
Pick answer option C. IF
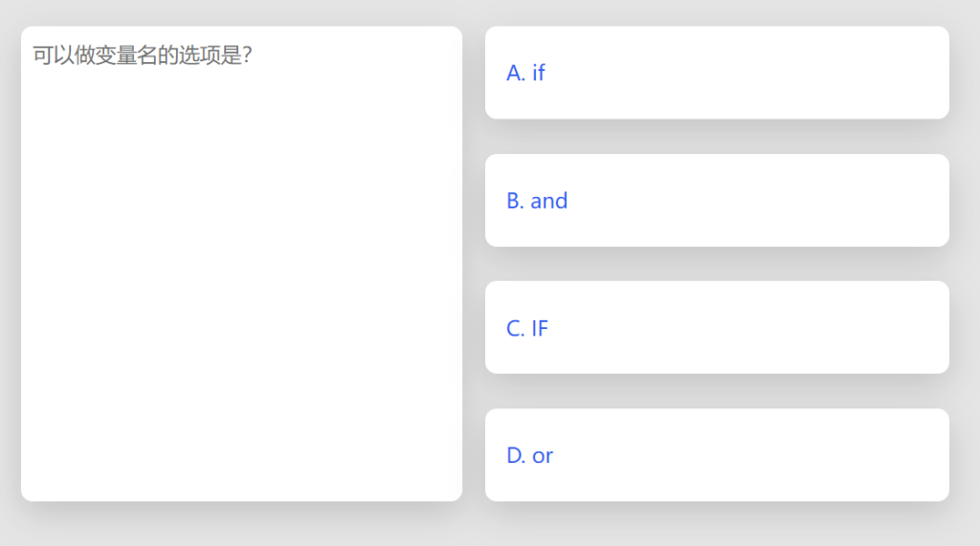[717, 327]
